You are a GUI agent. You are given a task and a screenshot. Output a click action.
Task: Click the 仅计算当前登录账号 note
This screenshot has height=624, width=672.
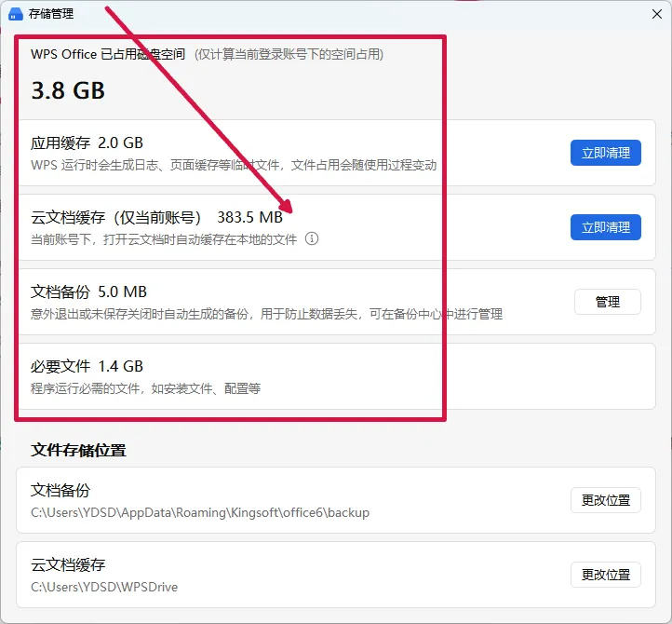coord(289,54)
